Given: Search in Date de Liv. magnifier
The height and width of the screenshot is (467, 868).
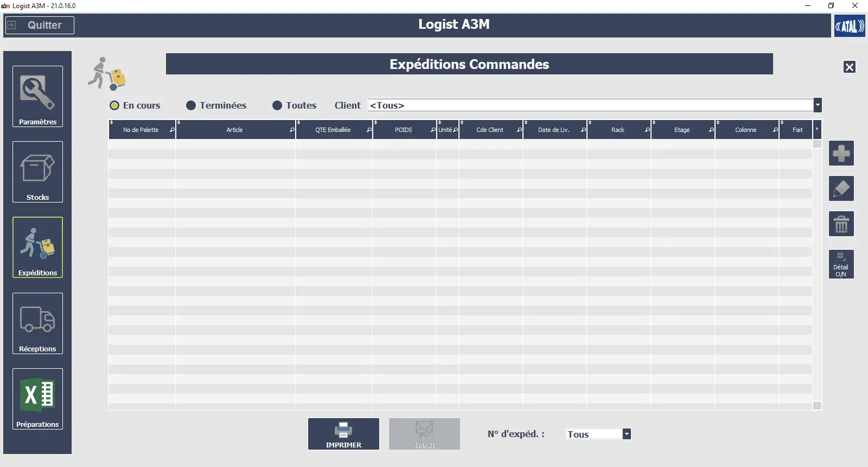Looking at the screenshot, I should pos(583,130).
